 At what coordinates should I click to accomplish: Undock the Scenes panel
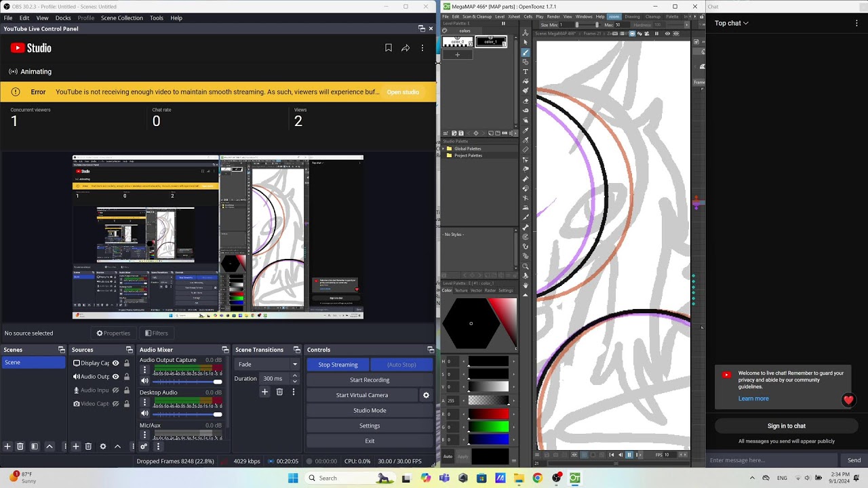pyautogui.click(x=61, y=350)
